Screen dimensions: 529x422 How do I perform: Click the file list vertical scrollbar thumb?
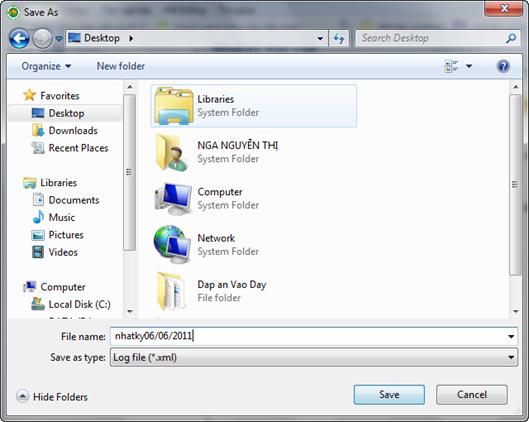[515, 185]
